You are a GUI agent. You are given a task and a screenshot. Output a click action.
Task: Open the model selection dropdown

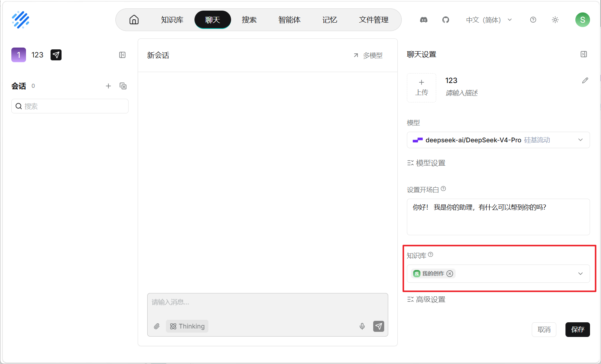pyautogui.click(x=498, y=140)
